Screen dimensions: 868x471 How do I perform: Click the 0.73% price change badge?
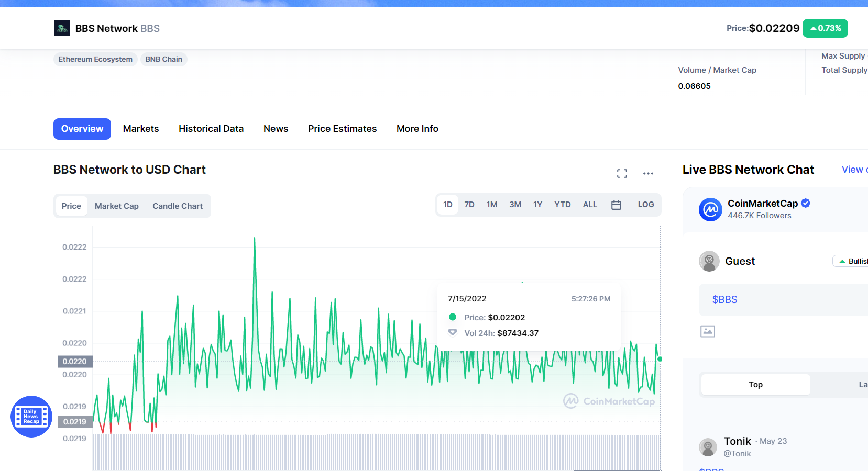[x=825, y=28]
